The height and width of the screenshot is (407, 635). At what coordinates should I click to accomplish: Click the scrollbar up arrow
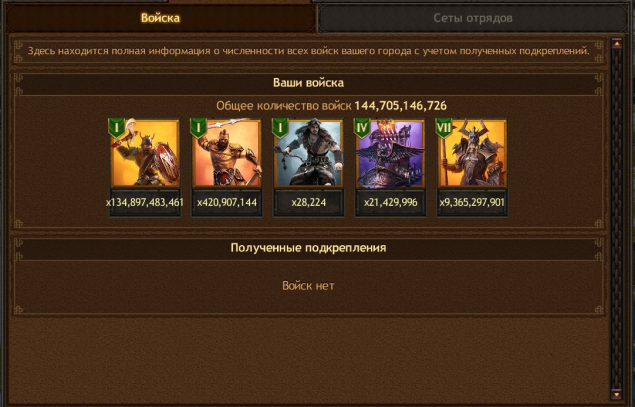point(617,43)
